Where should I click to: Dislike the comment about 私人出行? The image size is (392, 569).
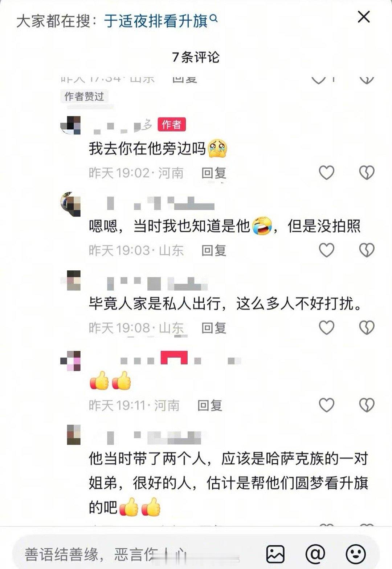(x=367, y=328)
